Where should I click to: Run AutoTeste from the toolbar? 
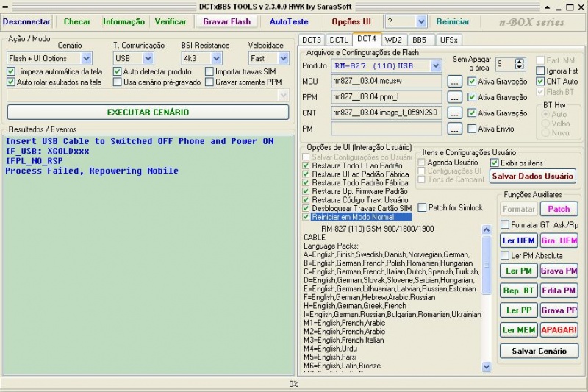(289, 21)
